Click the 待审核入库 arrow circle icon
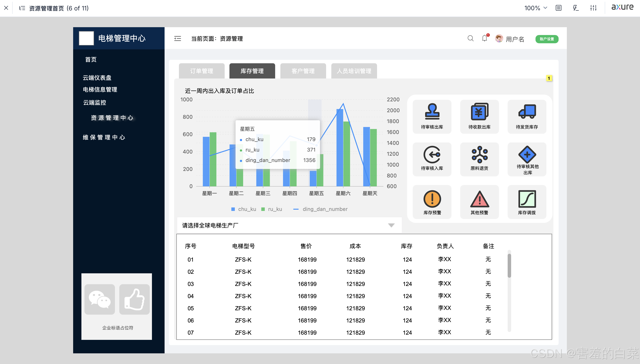This screenshot has height=364, width=640. [432, 155]
